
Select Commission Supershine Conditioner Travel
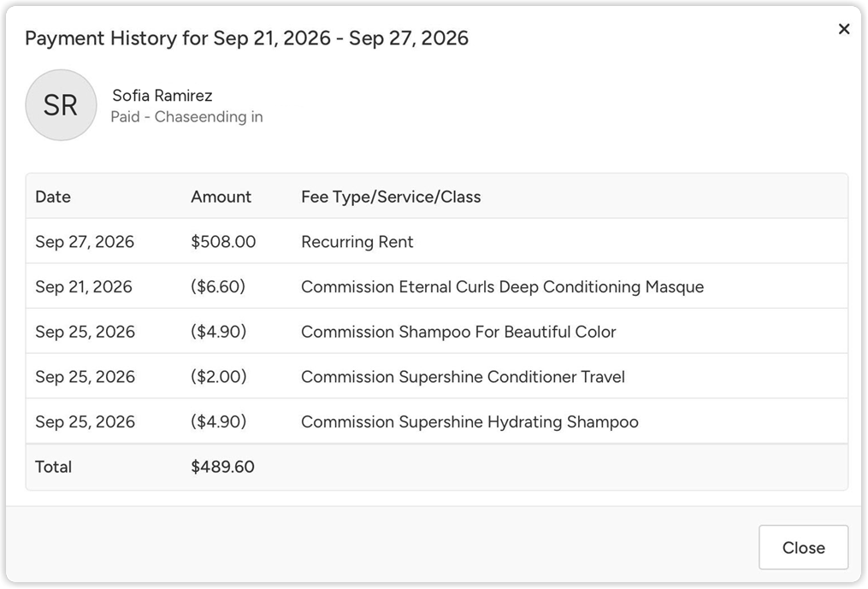(463, 376)
